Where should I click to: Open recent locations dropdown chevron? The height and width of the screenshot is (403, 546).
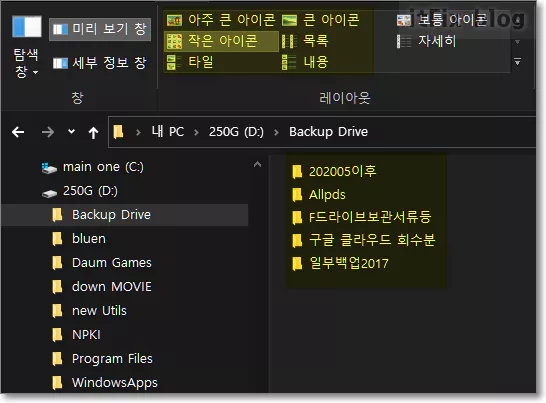(71, 132)
